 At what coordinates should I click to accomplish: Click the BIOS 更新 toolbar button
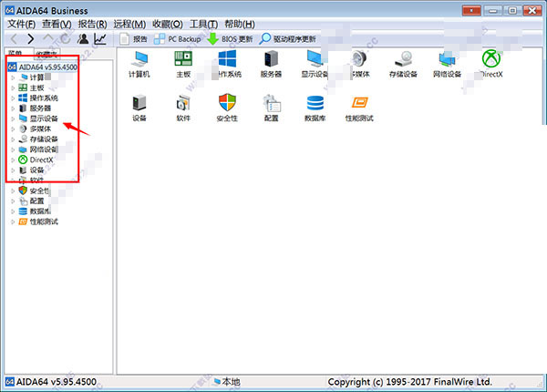click(230, 38)
